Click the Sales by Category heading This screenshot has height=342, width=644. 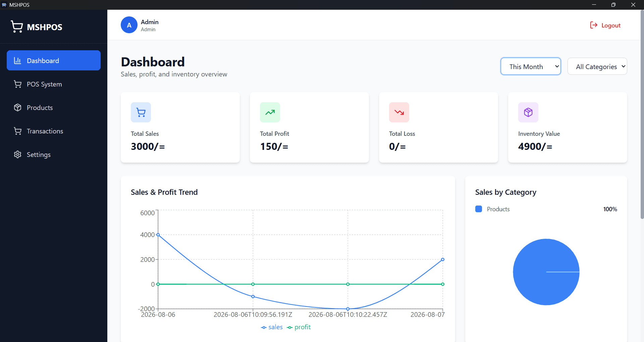506,192
